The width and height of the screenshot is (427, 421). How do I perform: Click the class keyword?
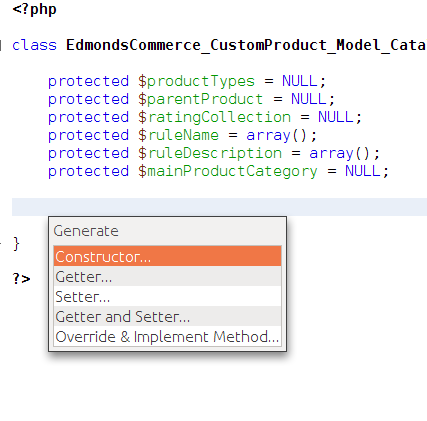tap(34, 45)
